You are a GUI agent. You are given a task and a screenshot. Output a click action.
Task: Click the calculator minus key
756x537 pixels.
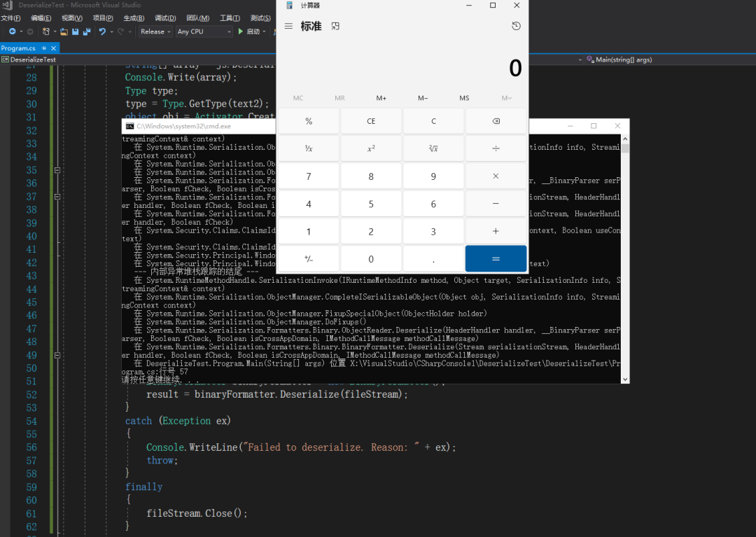tap(496, 204)
